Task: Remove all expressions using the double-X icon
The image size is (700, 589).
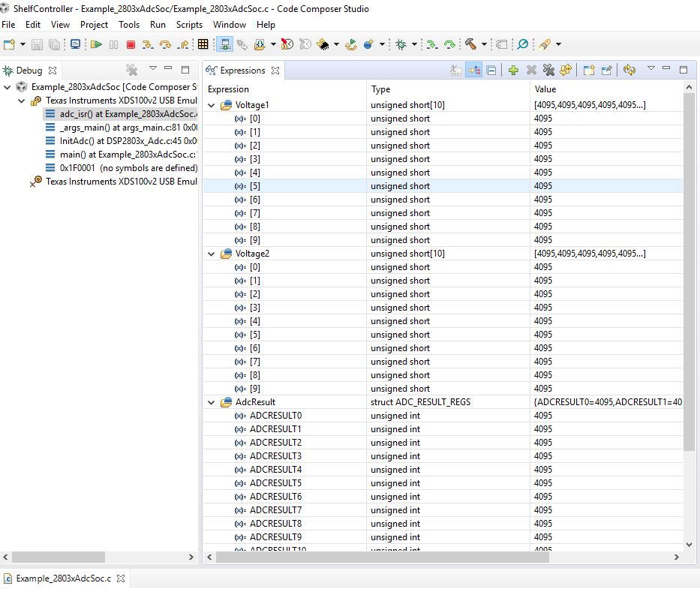Action: tap(549, 70)
